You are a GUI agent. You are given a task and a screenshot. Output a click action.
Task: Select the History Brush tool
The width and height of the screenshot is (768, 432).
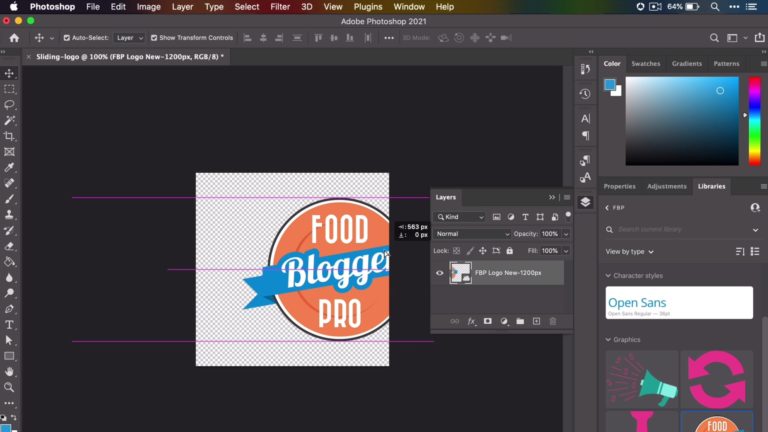coord(9,230)
